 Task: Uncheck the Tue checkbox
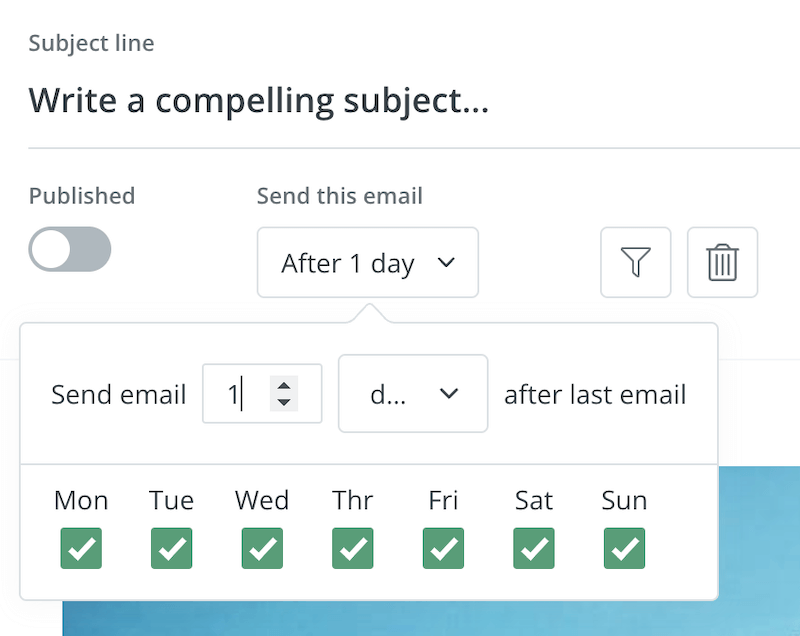point(171,548)
